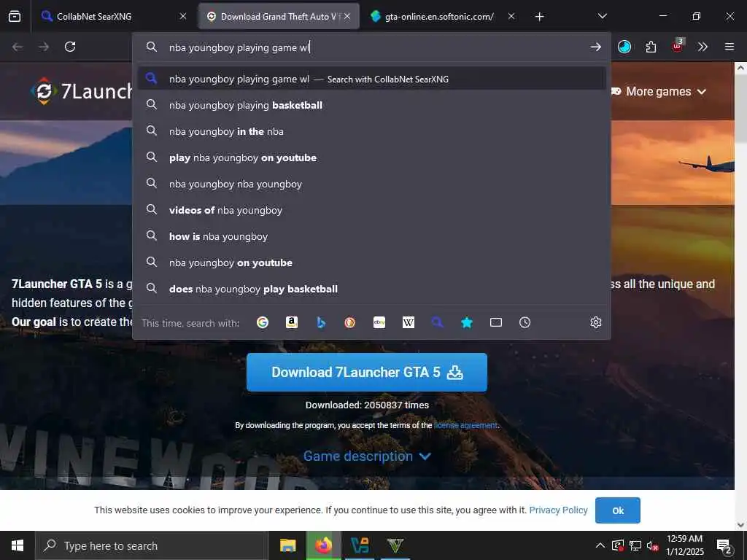Image resolution: width=747 pixels, height=560 pixels.
Task: Go back to the previous page
Action: pyautogui.click(x=18, y=47)
